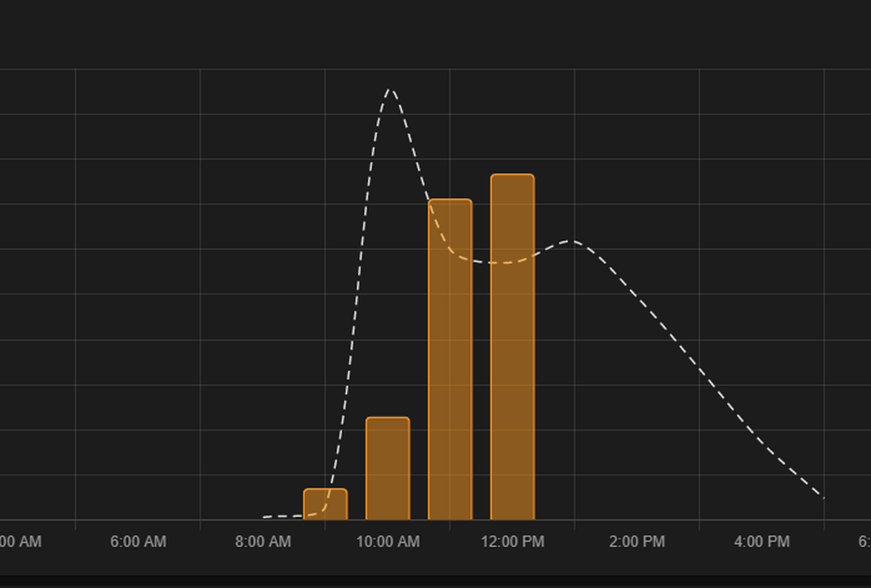Image resolution: width=871 pixels, height=588 pixels.
Task: Select the shortest orange bar at 9:00 AM
Action: pyautogui.click(x=325, y=504)
